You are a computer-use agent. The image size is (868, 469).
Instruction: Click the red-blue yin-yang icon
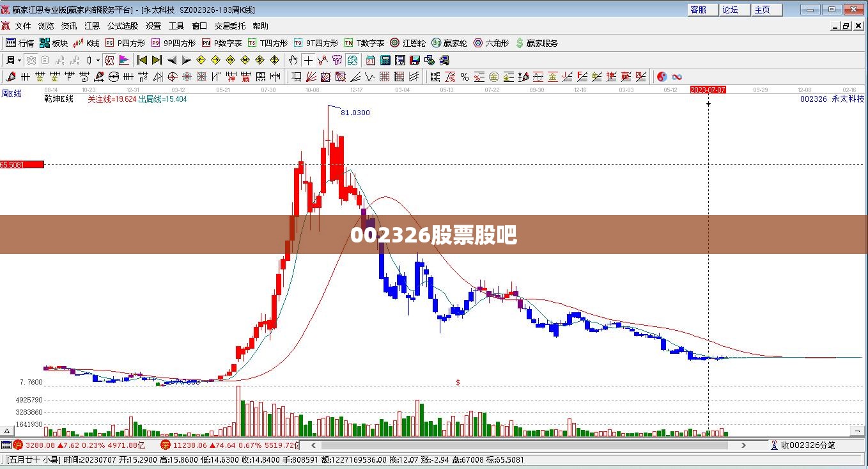tap(662, 77)
